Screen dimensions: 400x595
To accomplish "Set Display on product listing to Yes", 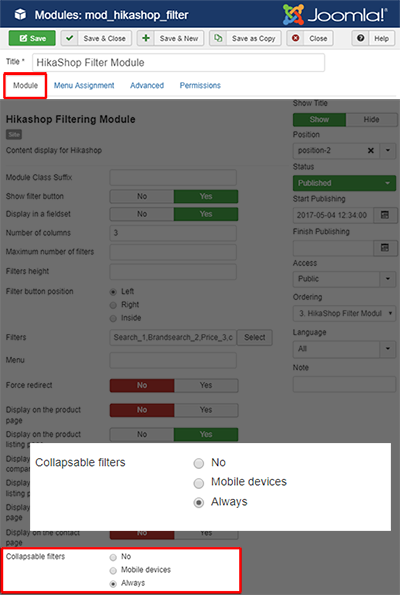I will tap(206, 434).
